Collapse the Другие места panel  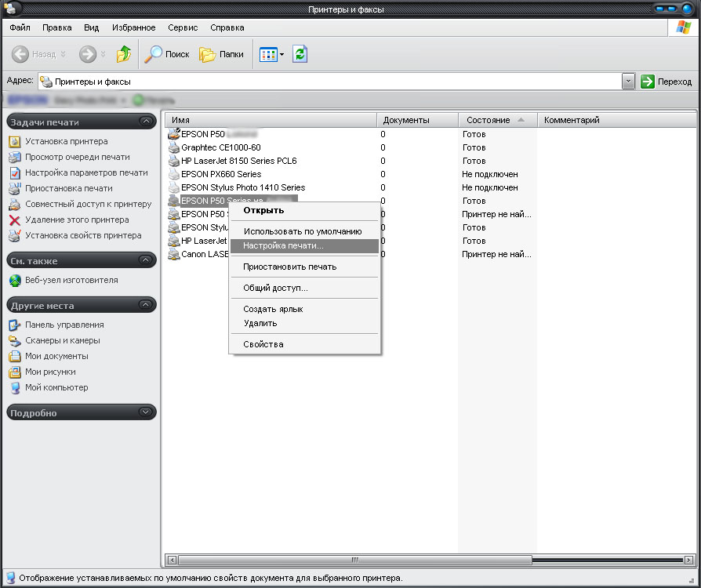pyautogui.click(x=145, y=304)
